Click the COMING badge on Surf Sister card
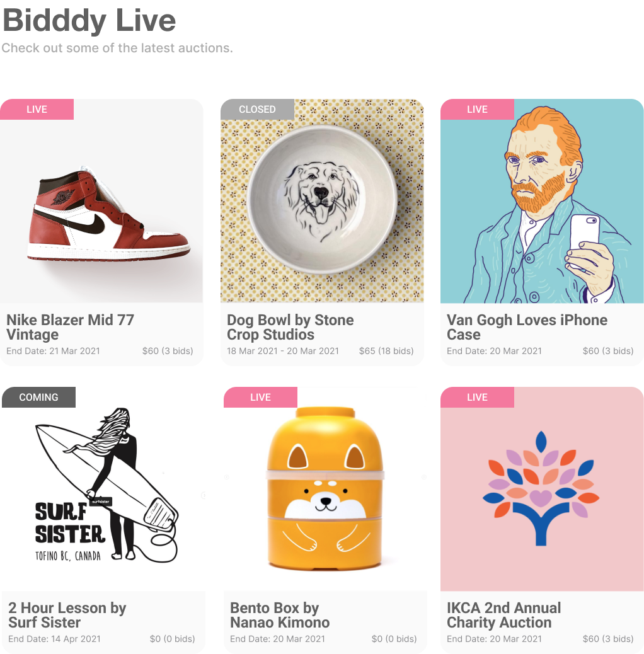644x654 pixels. (39, 397)
